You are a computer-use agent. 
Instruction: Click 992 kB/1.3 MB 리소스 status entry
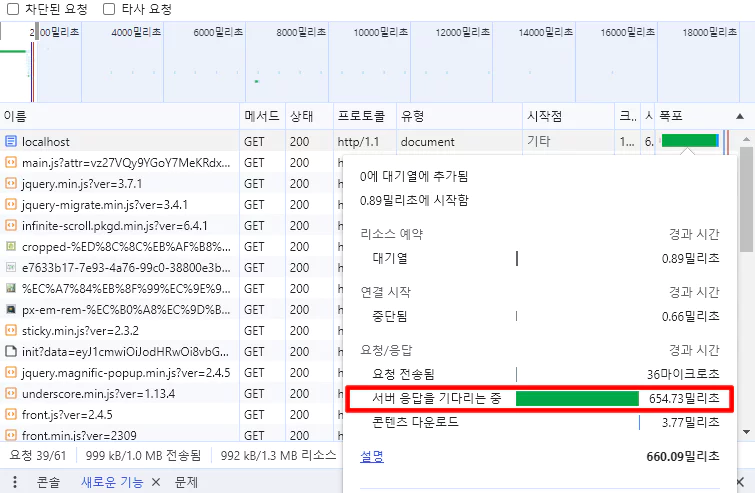coord(278,455)
